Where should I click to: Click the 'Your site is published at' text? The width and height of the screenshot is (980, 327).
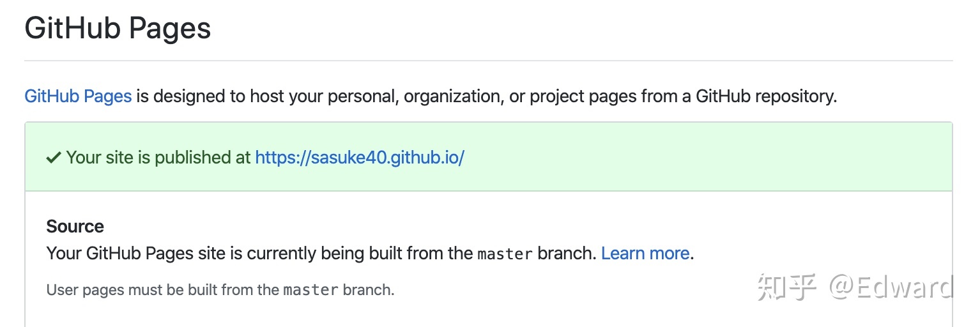(158, 158)
